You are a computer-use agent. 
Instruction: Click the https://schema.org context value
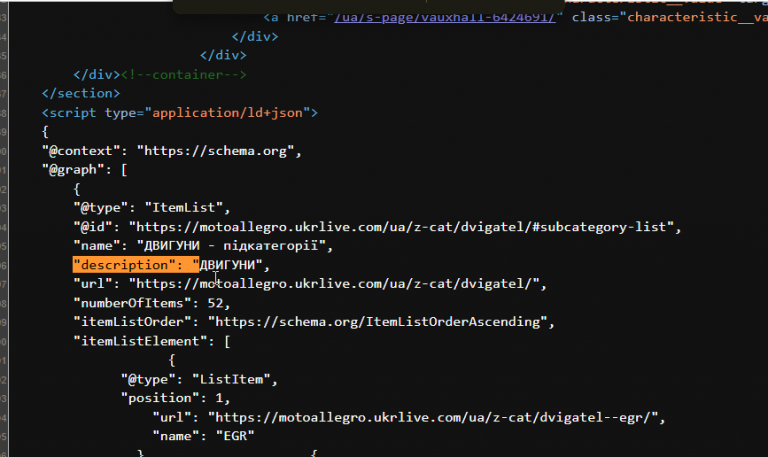(215, 151)
